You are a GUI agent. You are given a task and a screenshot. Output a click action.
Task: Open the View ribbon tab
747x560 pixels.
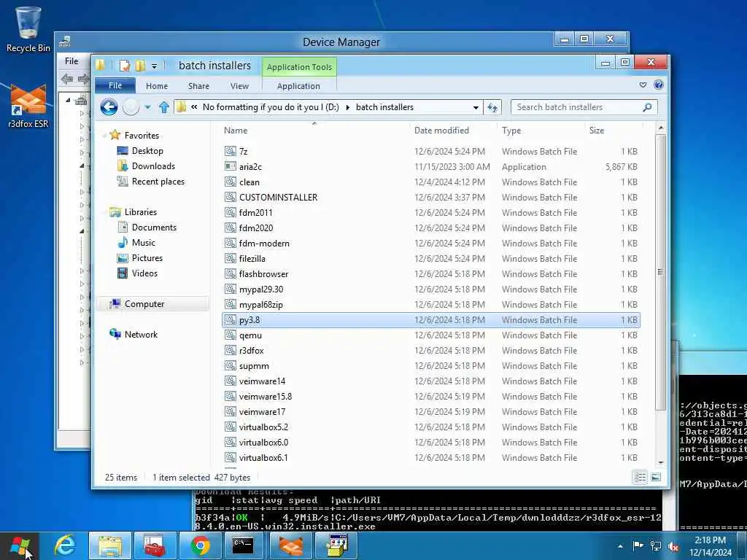tap(239, 86)
